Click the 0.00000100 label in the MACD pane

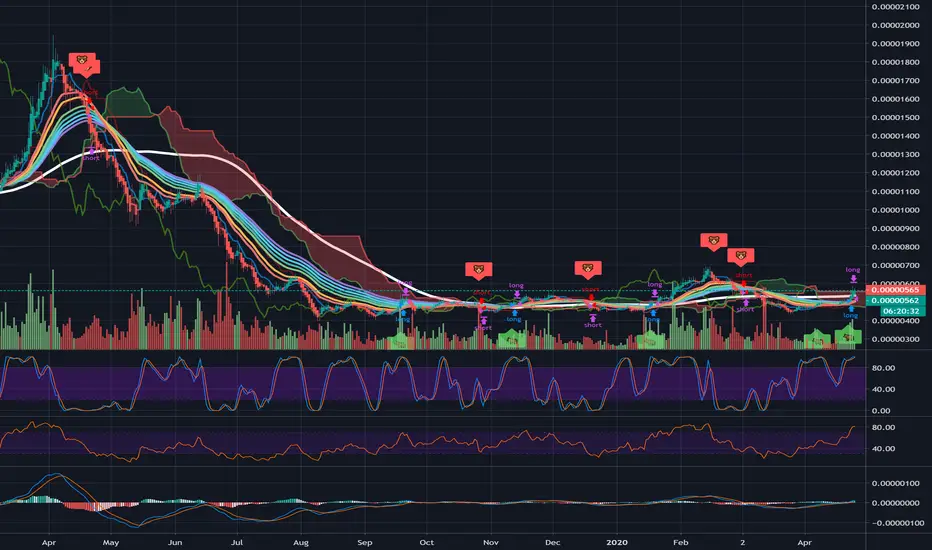point(895,483)
